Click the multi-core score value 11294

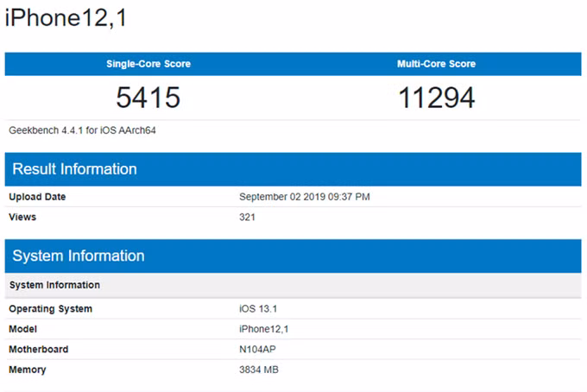point(436,98)
